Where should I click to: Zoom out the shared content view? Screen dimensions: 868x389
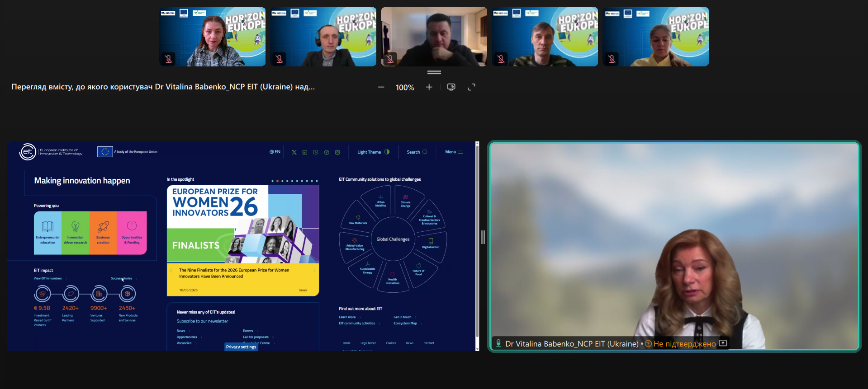pyautogui.click(x=381, y=87)
